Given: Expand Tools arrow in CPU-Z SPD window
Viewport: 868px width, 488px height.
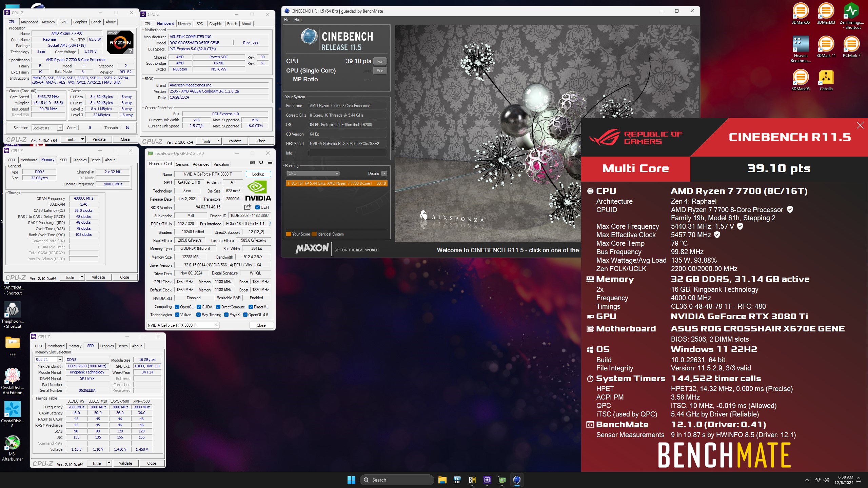Looking at the screenshot, I should tap(109, 463).
